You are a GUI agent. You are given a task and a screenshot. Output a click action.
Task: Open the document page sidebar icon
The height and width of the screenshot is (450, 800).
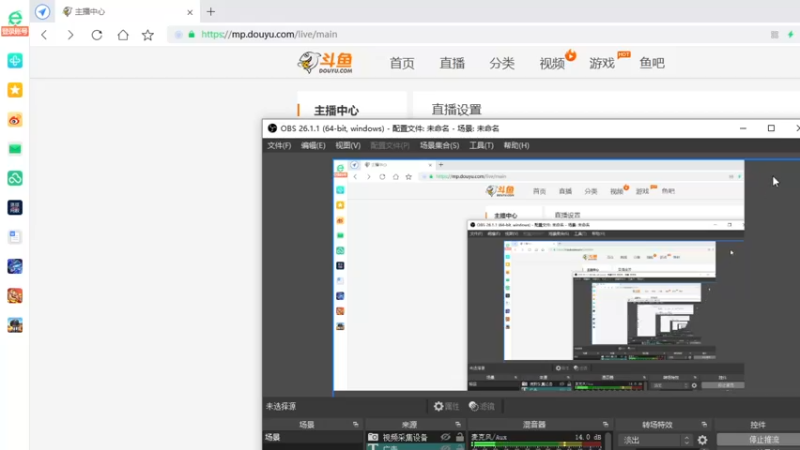(15, 237)
